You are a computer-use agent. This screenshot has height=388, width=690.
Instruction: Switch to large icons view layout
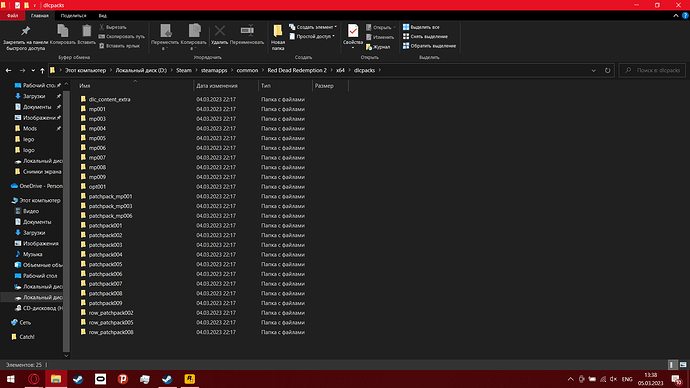(683, 365)
